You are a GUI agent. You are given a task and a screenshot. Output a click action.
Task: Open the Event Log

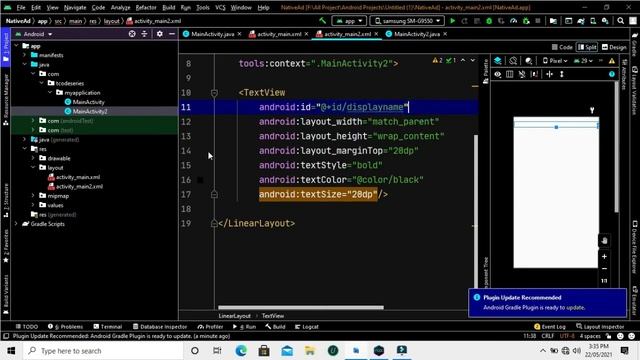pyautogui.click(x=550, y=327)
